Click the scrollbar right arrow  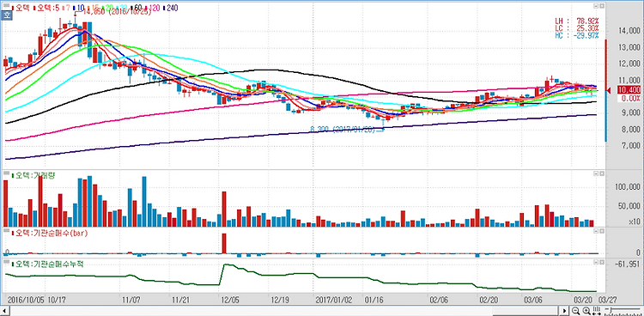(x=565, y=310)
